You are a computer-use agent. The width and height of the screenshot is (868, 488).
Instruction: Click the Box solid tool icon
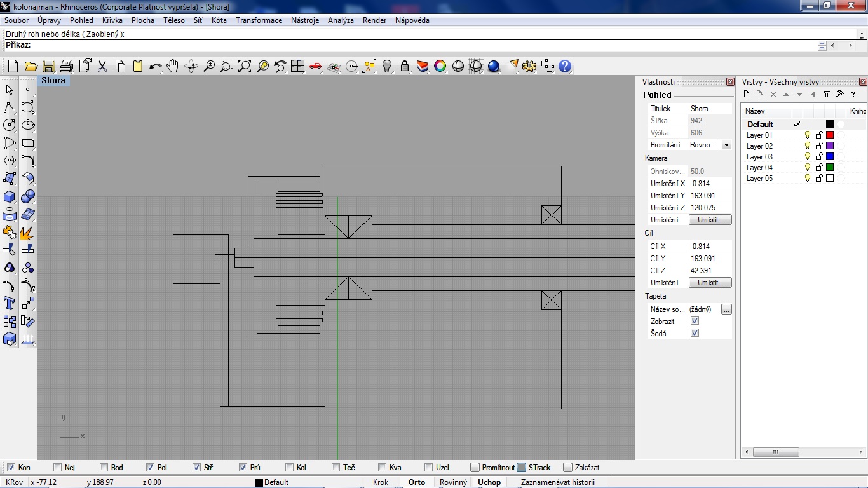[10, 196]
